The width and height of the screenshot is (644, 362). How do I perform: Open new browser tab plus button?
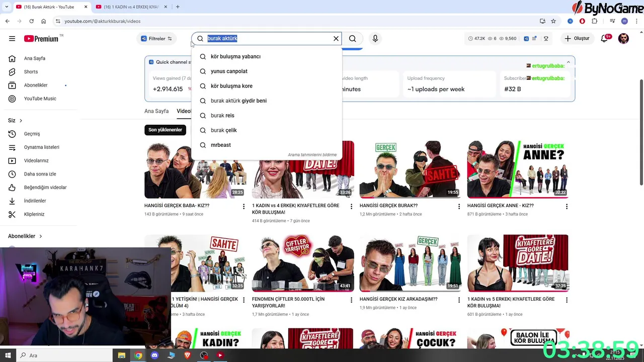pos(178,7)
